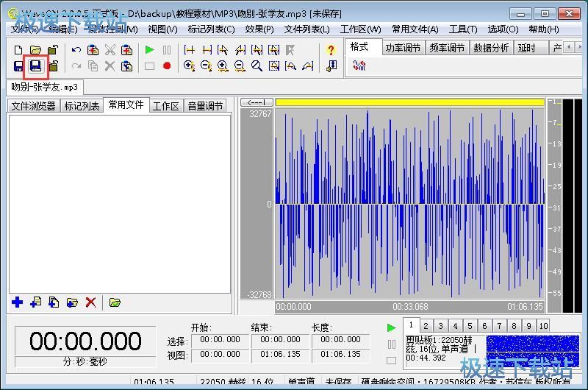Image resolution: width=588 pixels, height=390 pixels.
Task: Click the Save floppy disk icon
Action: pos(18,66)
